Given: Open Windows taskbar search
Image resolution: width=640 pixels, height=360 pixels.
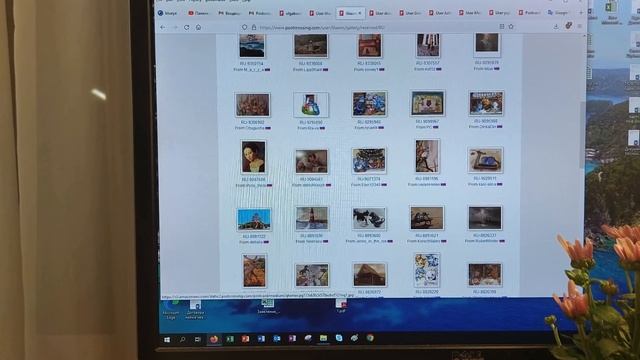Looking at the screenshot, I should point(182,339).
